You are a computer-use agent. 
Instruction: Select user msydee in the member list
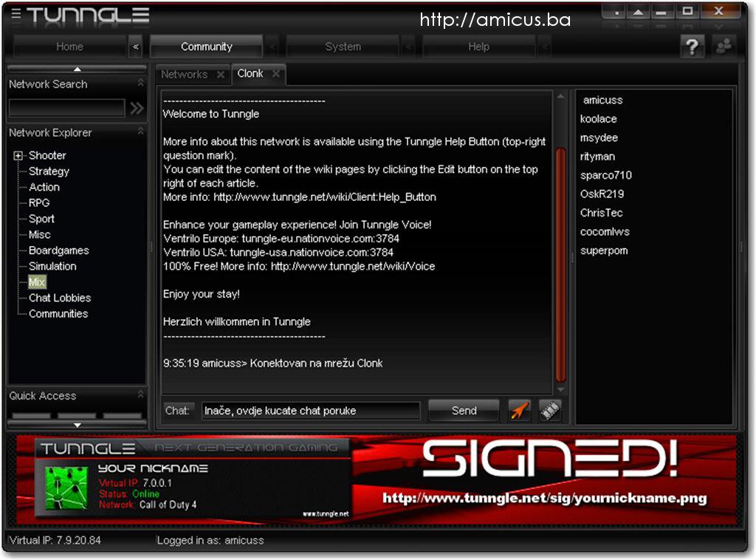599,138
